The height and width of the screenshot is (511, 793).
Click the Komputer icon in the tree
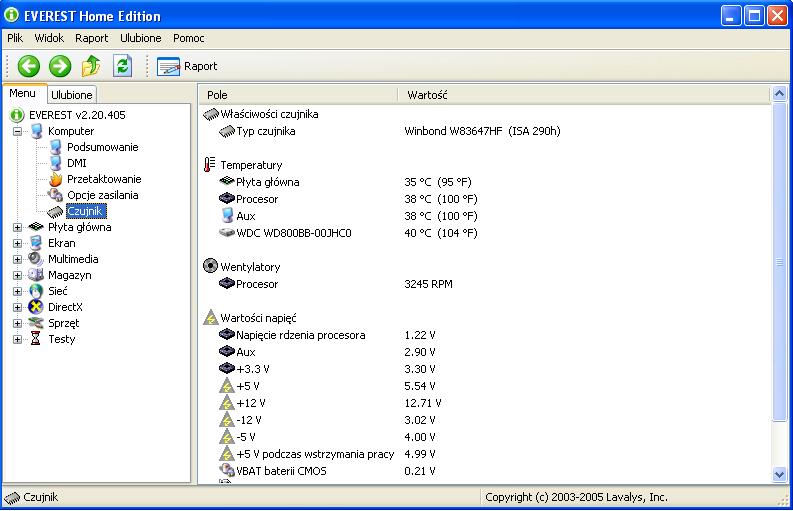[x=36, y=131]
